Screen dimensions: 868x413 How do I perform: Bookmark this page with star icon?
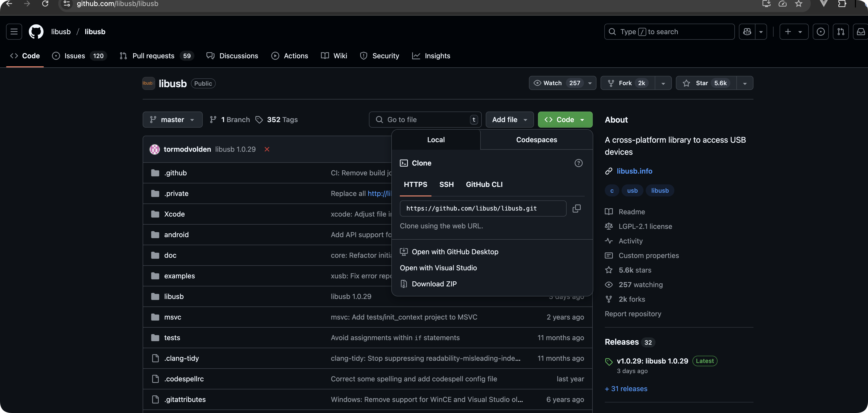pyautogui.click(x=799, y=4)
